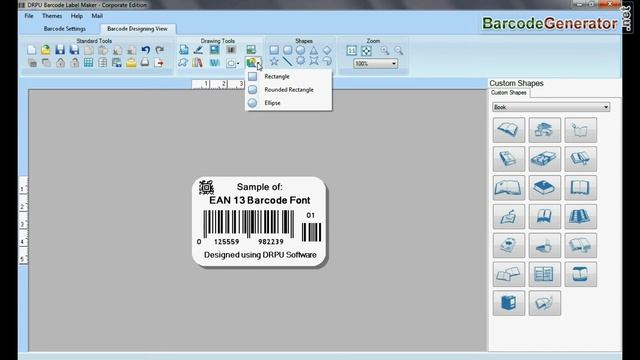640x360 pixels.
Task: Click the export icon with red arrow
Action: coord(159,62)
